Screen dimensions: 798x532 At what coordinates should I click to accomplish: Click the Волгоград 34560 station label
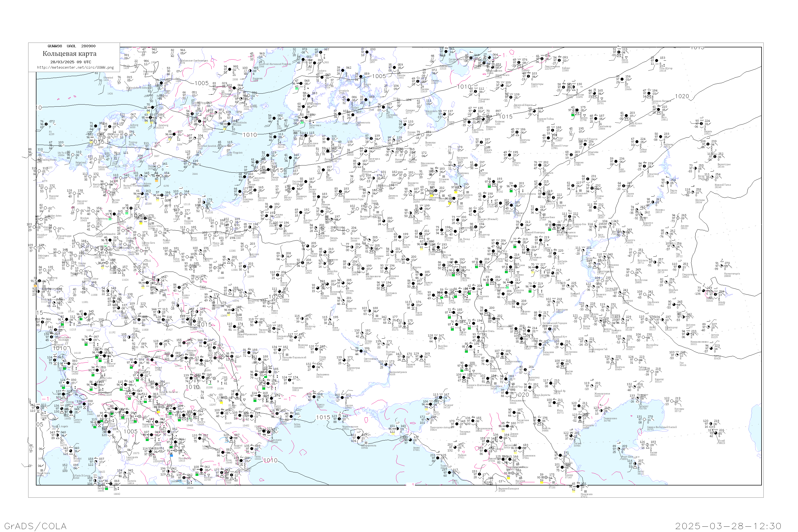coord(534,378)
